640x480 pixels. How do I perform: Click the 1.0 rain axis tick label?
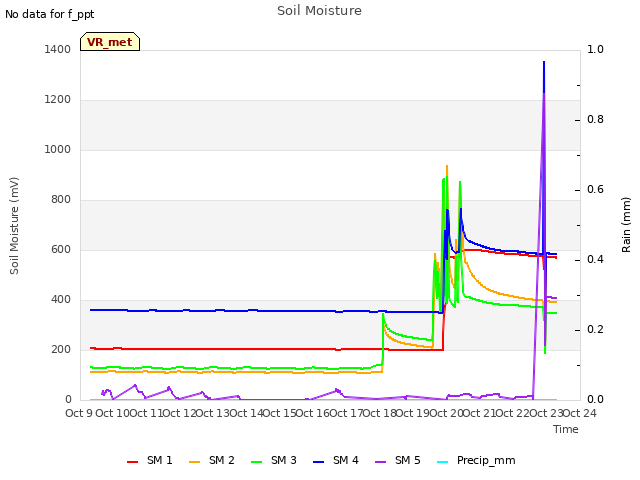[595, 49]
